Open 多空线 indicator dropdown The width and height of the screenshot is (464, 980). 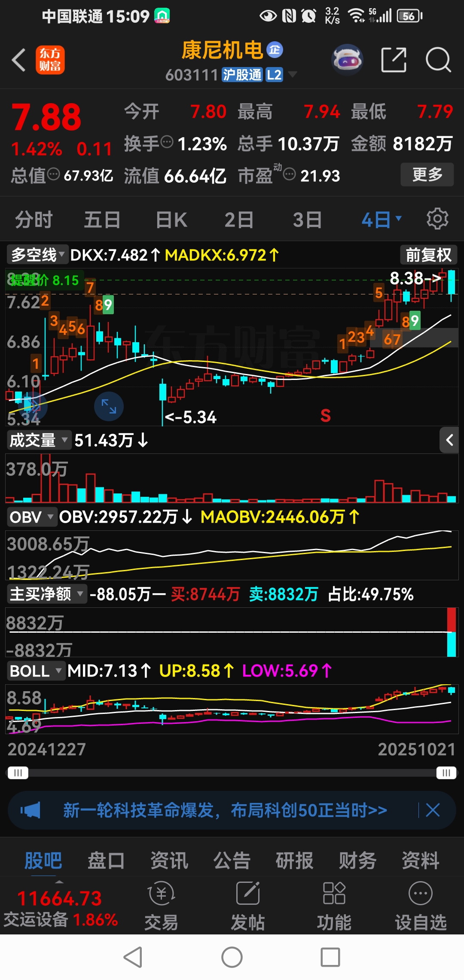37,255
